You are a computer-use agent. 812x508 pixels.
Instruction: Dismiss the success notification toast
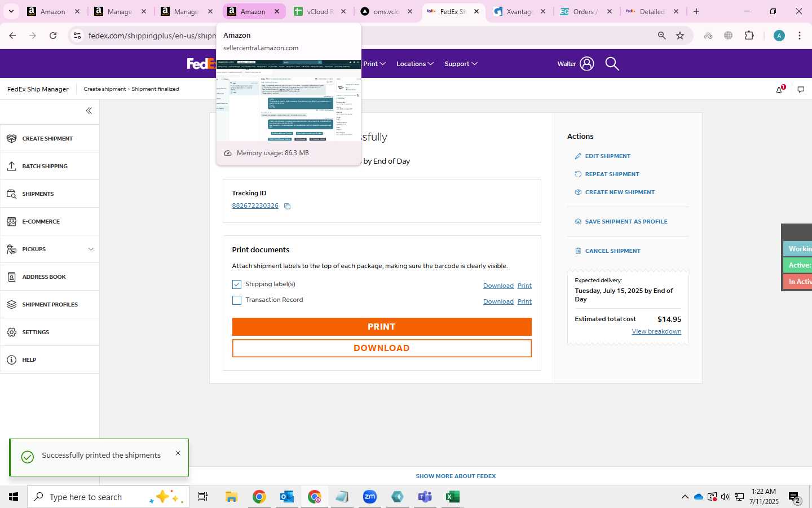click(178, 453)
